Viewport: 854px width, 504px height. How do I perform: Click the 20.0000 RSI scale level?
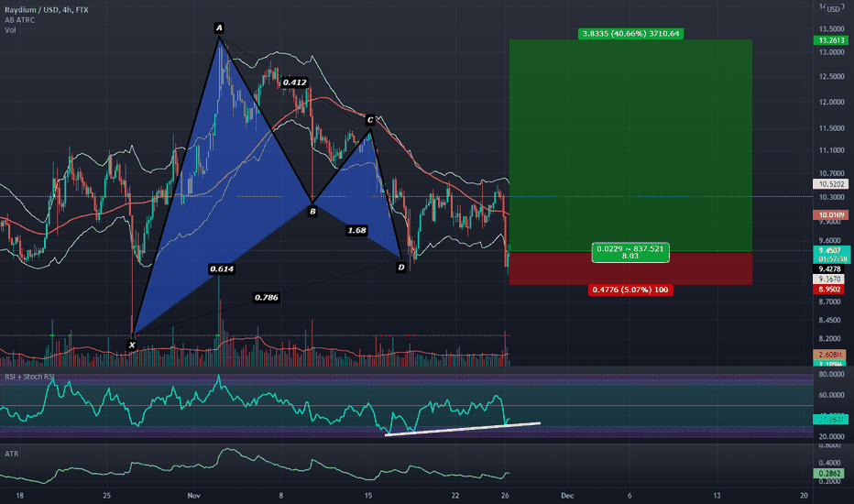(x=832, y=436)
